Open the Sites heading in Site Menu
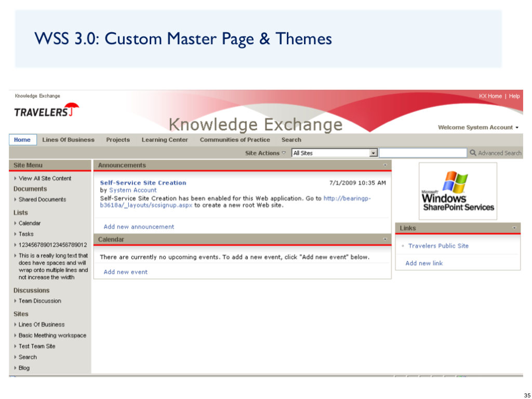 pos(21,313)
